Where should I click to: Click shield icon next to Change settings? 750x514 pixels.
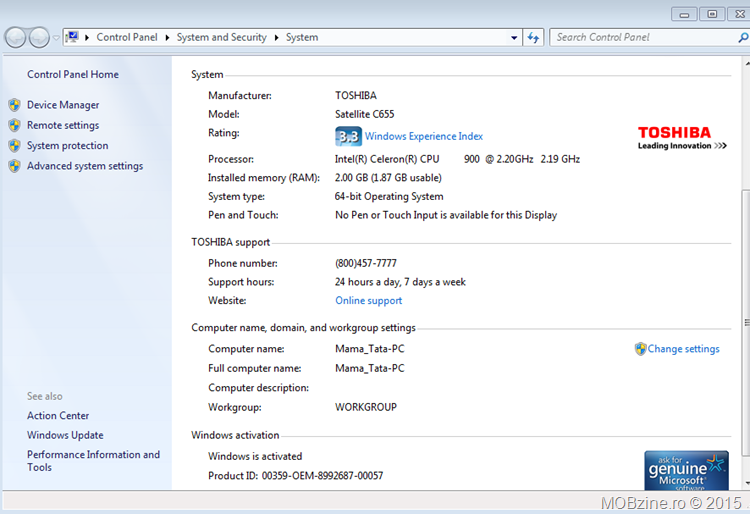click(640, 349)
